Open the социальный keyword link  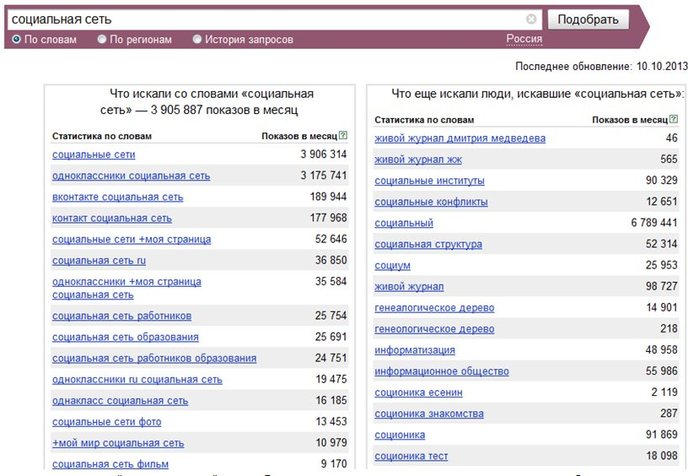click(x=404, y=223)
